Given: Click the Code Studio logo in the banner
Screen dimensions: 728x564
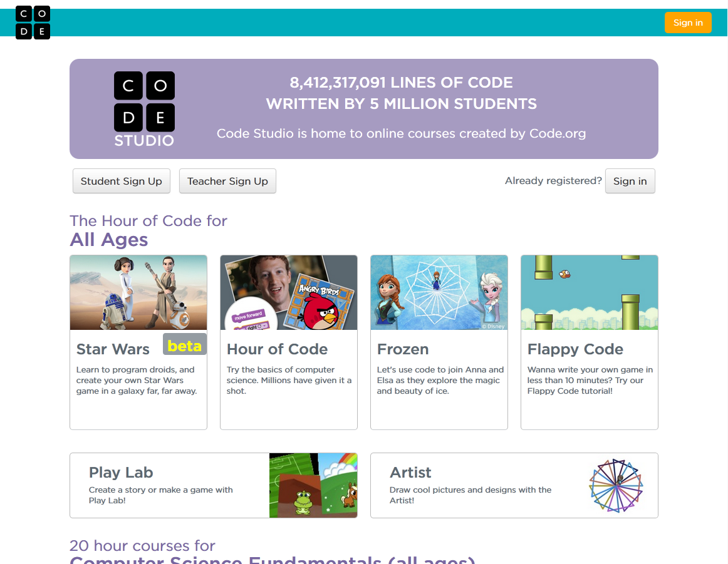Looking at the screenshot, I should click(144, 110).
